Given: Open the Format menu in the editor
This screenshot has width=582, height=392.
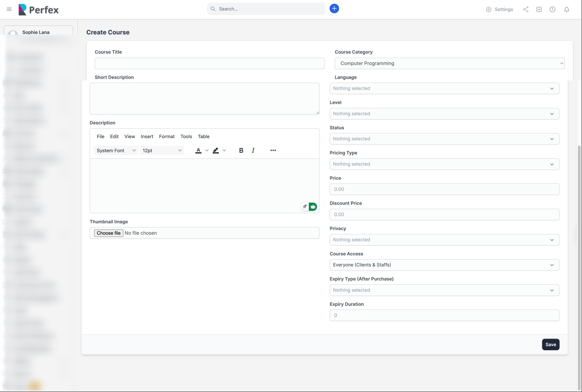Looking at the screenshot, I should click(166, 136).
